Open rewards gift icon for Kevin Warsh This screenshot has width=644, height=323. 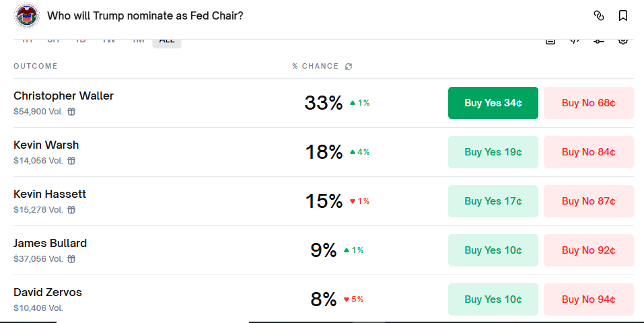[71, 161]
